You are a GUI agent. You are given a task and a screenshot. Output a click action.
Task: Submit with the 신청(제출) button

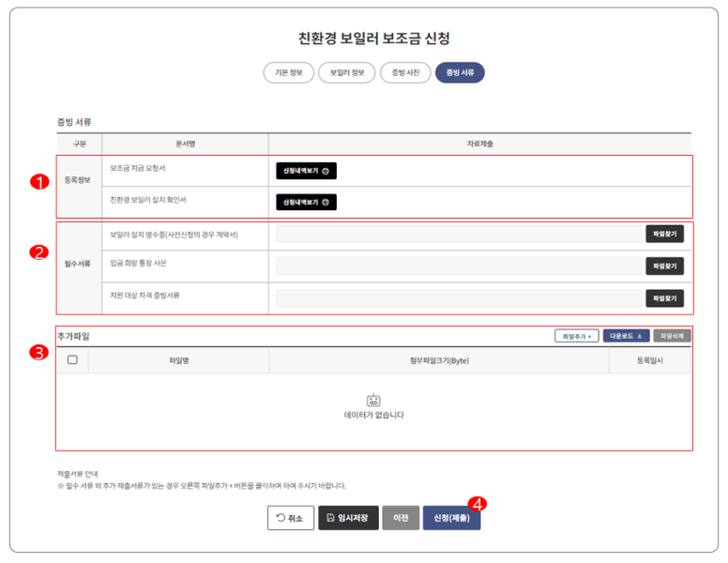451,517
